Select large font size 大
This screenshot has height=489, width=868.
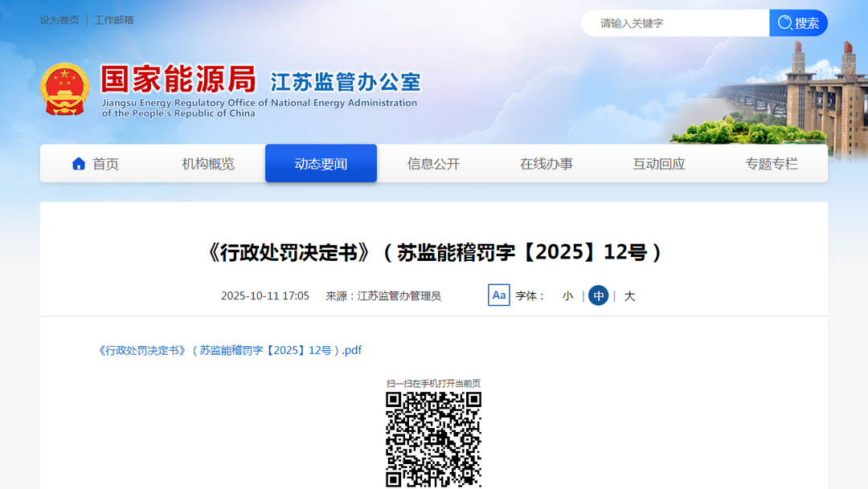pyautogui.click(x=629, y=296)
